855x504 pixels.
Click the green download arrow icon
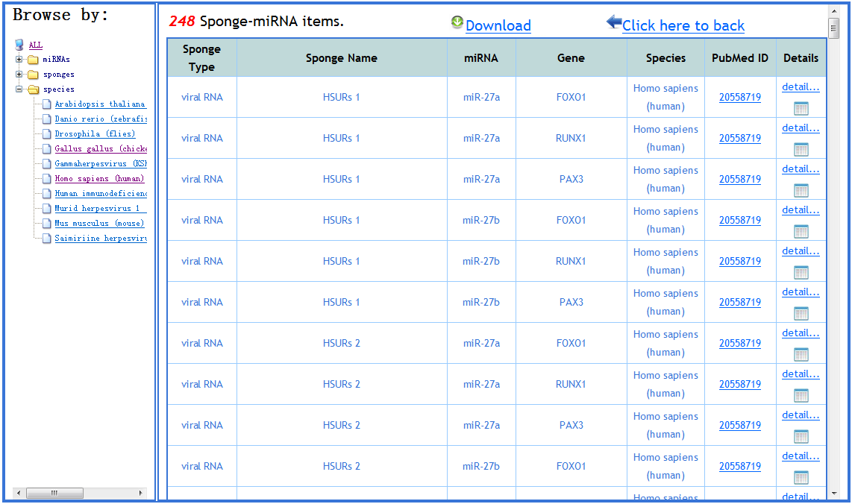(x=457, y=22)
